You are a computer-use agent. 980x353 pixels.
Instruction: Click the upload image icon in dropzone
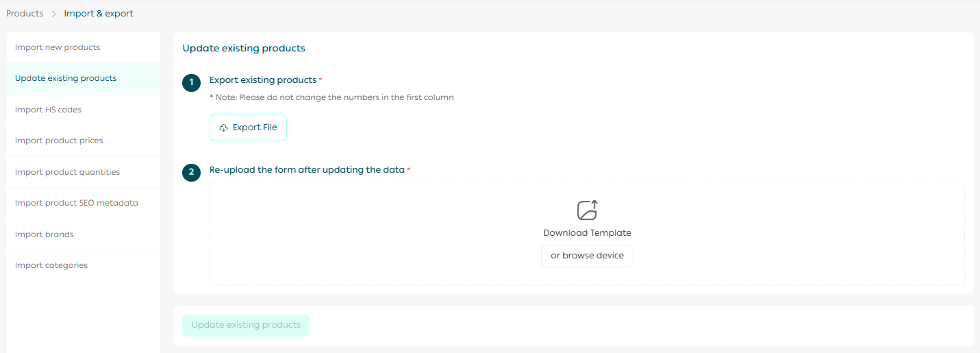coord(587,210)
